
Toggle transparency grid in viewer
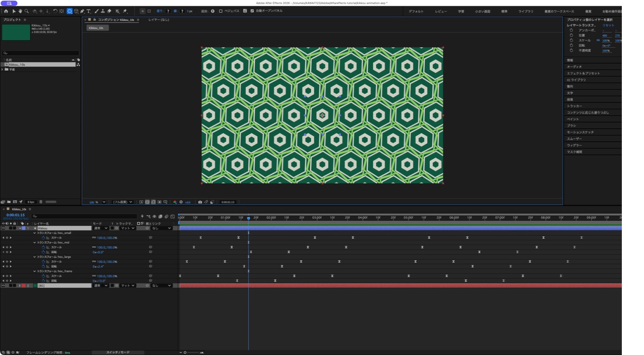point(147,202)
